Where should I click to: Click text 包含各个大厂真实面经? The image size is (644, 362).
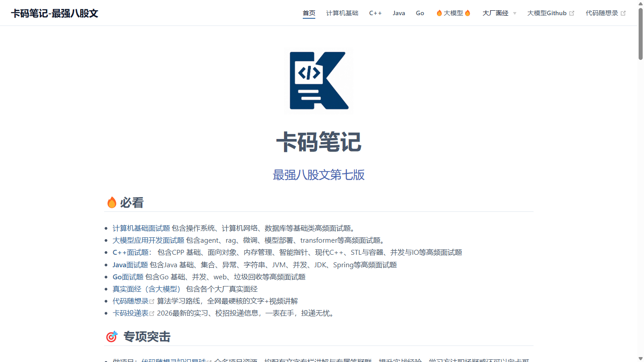coord(222,289)
